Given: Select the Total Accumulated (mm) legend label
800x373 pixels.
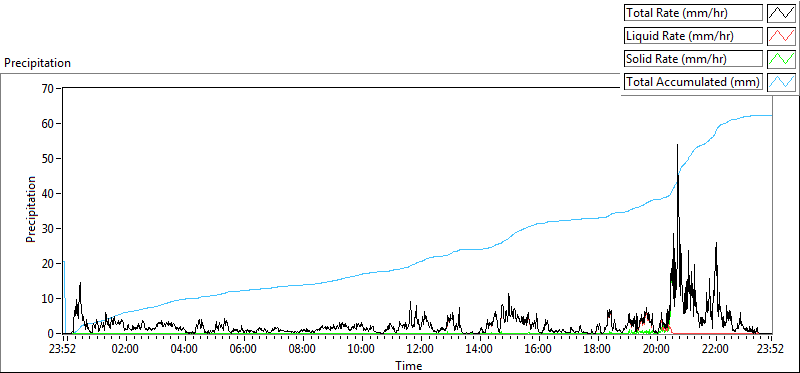Looking at the screenshot, I should [x=694, y=82].
